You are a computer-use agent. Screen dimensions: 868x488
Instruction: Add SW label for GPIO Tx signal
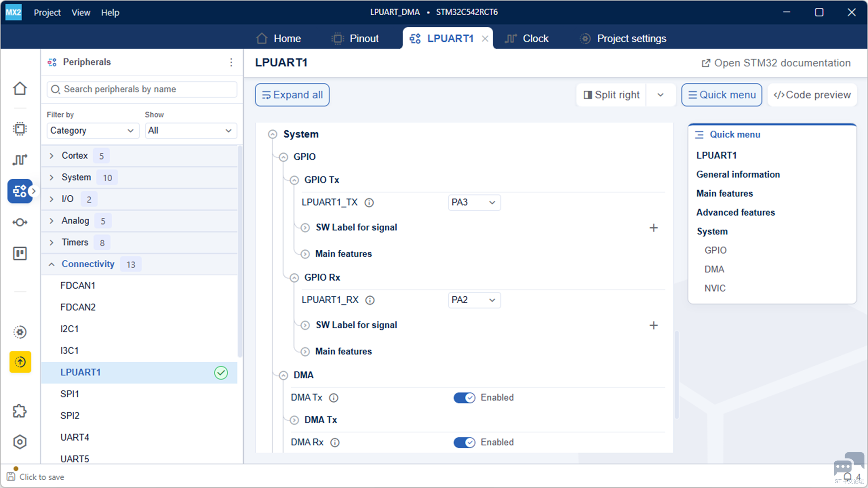click(654, 228)
